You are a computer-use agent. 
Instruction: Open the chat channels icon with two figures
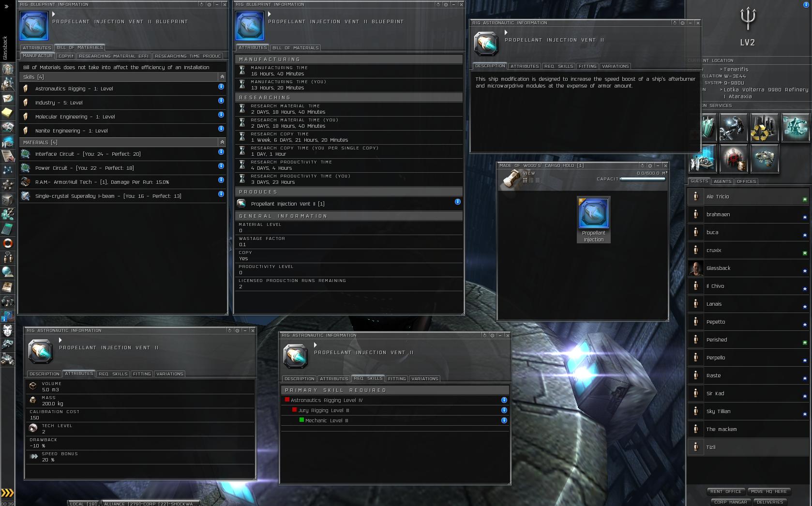(7, 257)
